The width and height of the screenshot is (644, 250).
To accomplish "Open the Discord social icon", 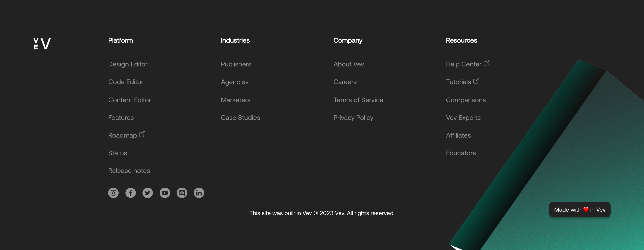I will tap(182, 193).
